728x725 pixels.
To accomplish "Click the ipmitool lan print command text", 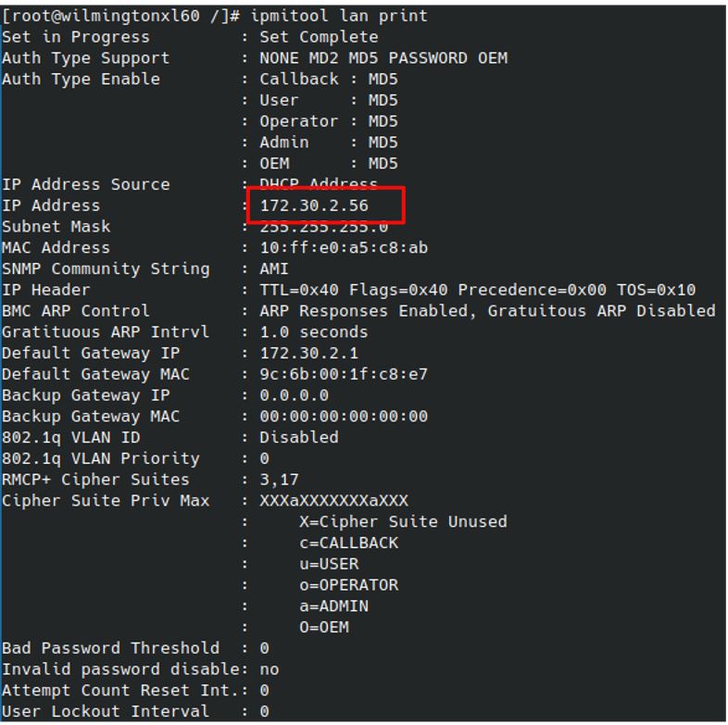I will pos(339,16).
